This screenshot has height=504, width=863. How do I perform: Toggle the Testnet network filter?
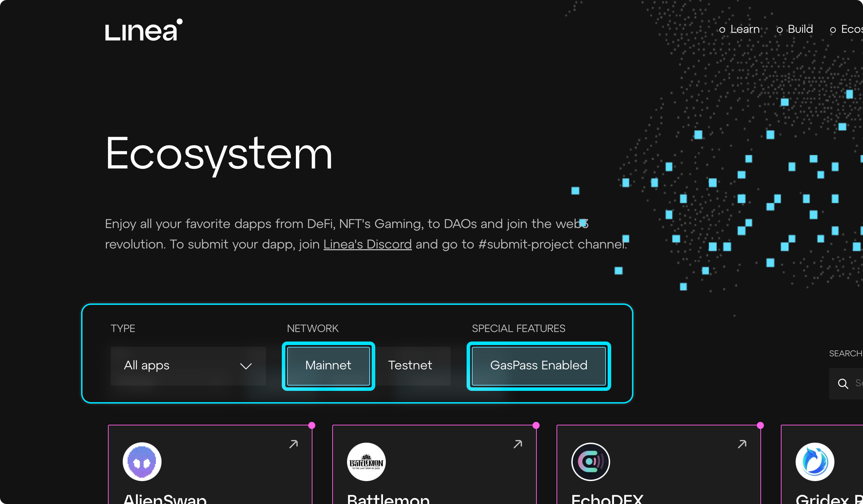pos(410,366)
